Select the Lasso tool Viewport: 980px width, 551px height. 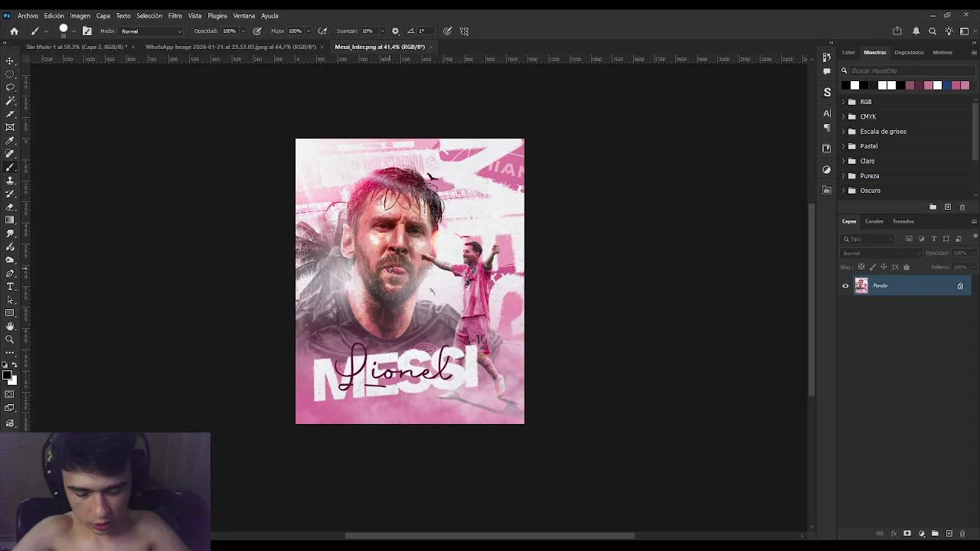10,87
